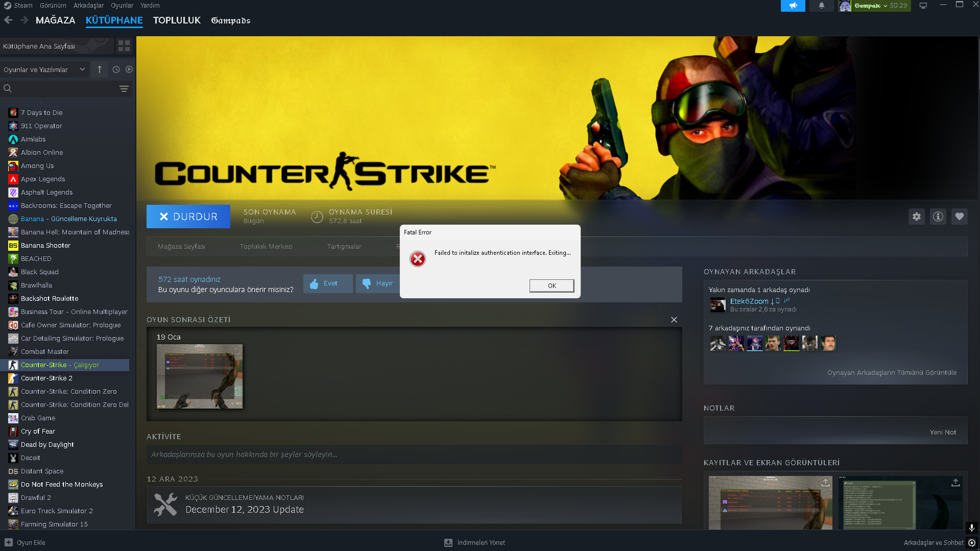Open friends chat icon bottom right
The height and width of the screenshot is (551, 980).
coord(972,542)
